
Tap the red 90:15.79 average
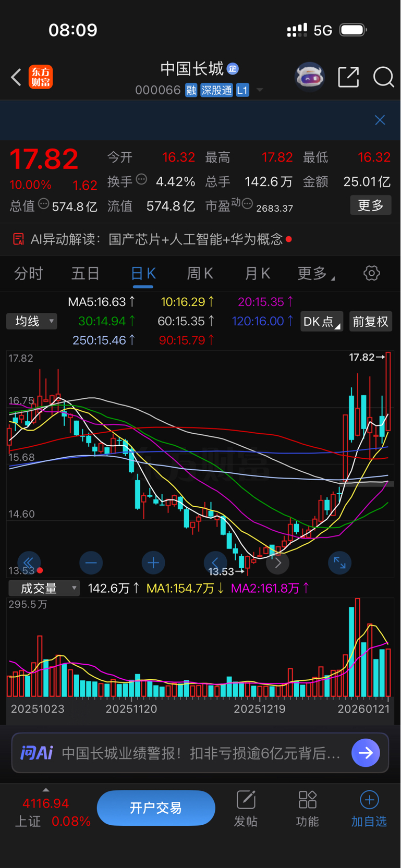coord(187,340)
